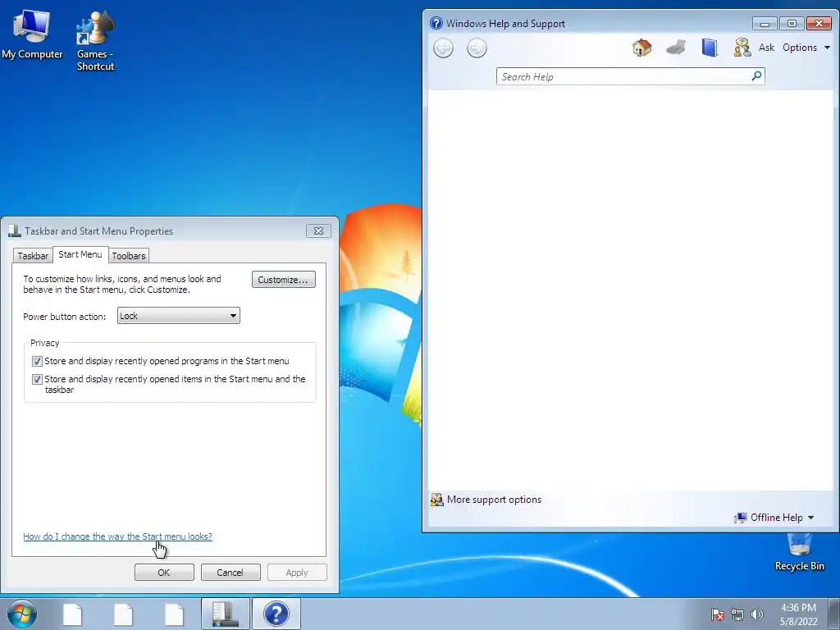
Task: Open the Windows Start button
Action: pyautogui.click(x=22, y=614)
